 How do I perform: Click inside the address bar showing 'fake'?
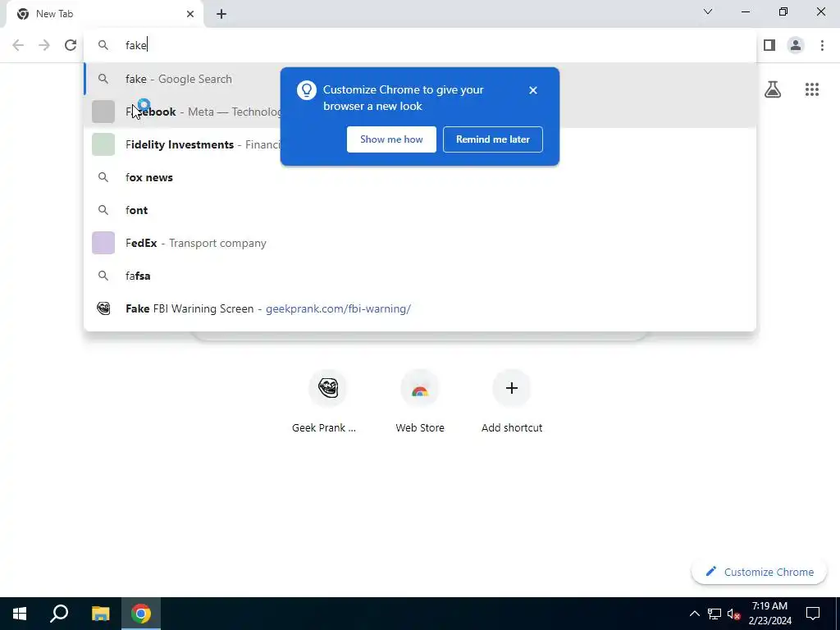tap(420, 45)
